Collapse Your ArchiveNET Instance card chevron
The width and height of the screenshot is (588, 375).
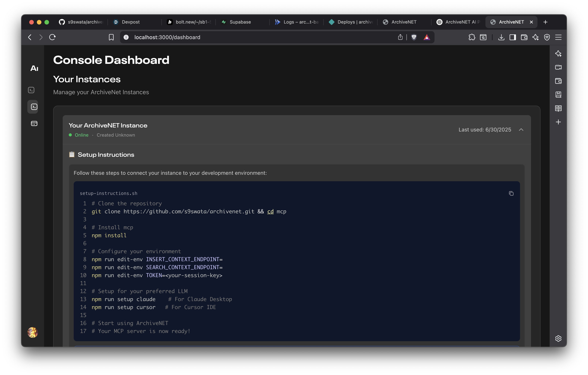(x=521, y=130)
